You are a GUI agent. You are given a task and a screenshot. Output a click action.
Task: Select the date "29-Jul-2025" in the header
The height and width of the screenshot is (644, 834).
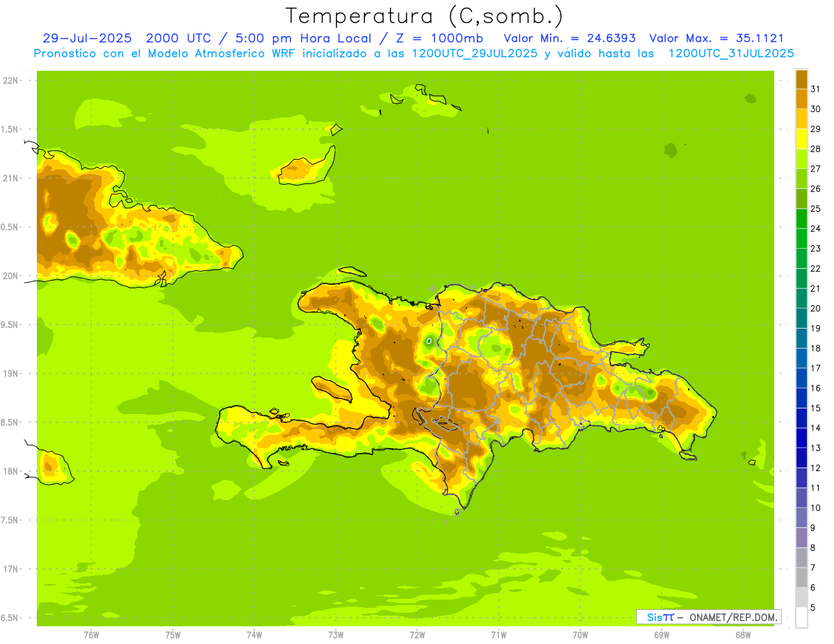tap(87, 38)
